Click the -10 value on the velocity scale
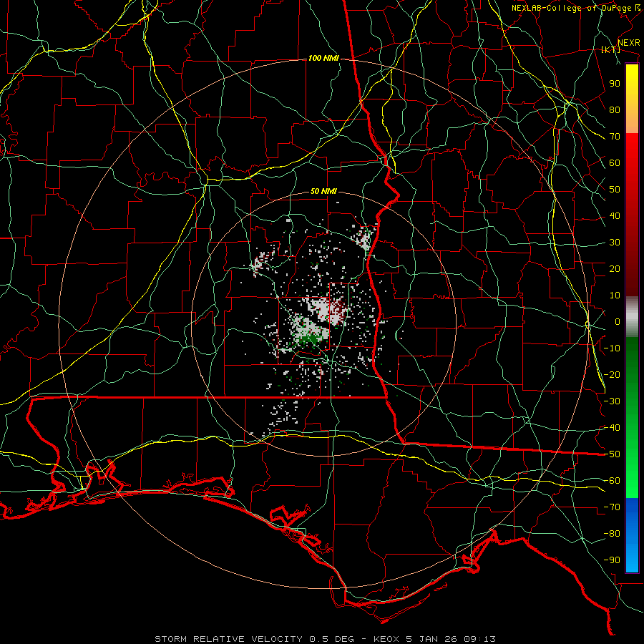 coord(612,348)
